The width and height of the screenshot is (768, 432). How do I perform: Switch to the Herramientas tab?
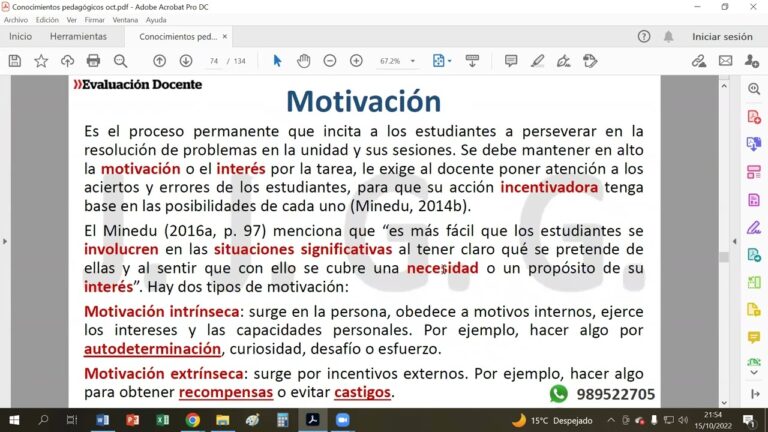tap(78, 36)
